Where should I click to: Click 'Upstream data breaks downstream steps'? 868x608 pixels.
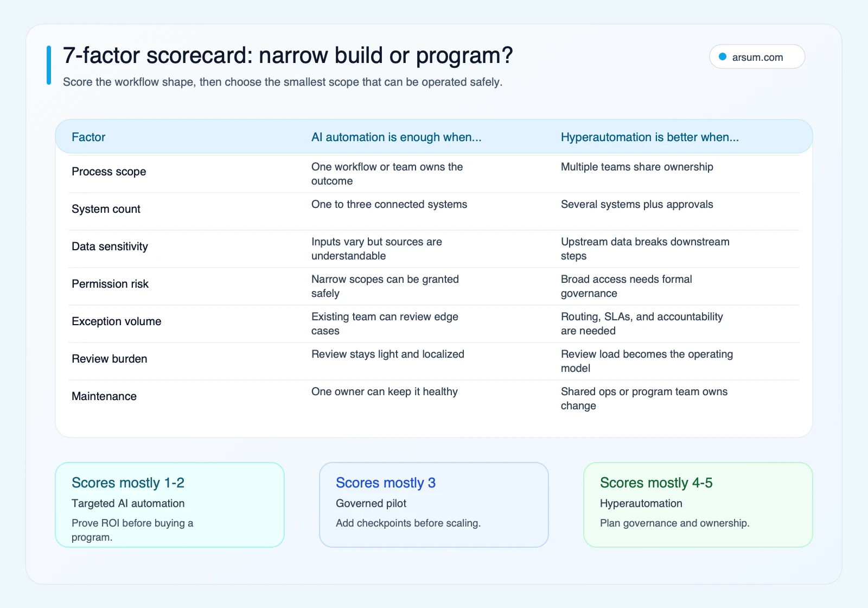[645, 249]
